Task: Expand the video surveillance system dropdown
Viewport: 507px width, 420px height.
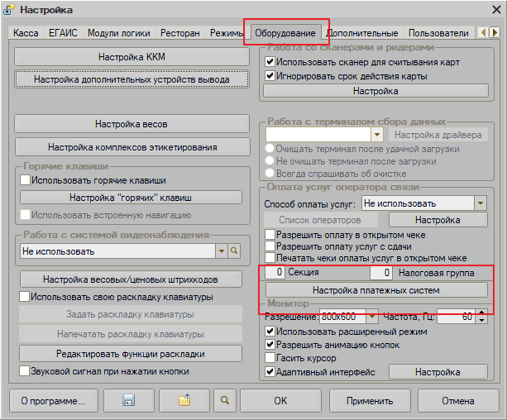Action: 220,250
